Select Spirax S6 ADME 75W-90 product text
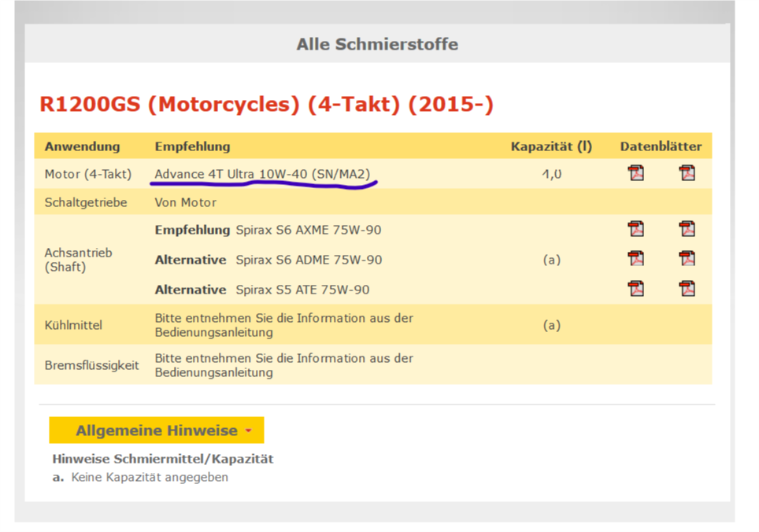The width and height of the screenshot is (759, 532). pyautogui.click(x=309, y=260)
